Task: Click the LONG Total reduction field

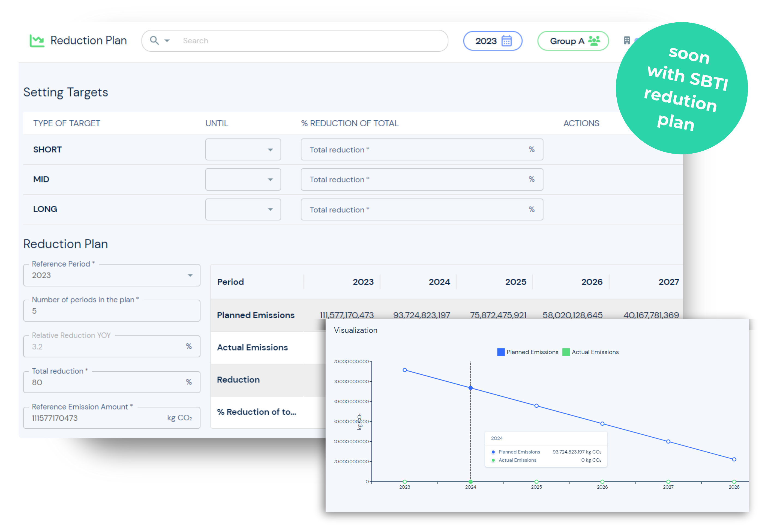Action: tap(422, 209)
